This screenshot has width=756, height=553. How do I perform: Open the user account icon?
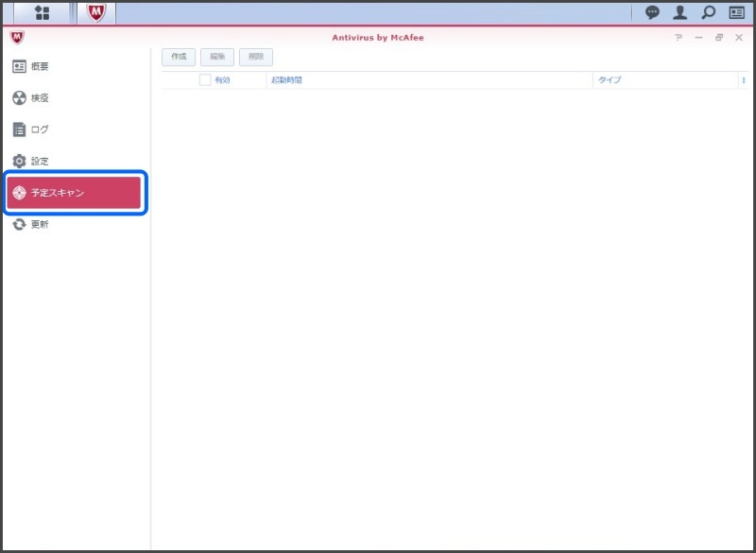point(679,12)
